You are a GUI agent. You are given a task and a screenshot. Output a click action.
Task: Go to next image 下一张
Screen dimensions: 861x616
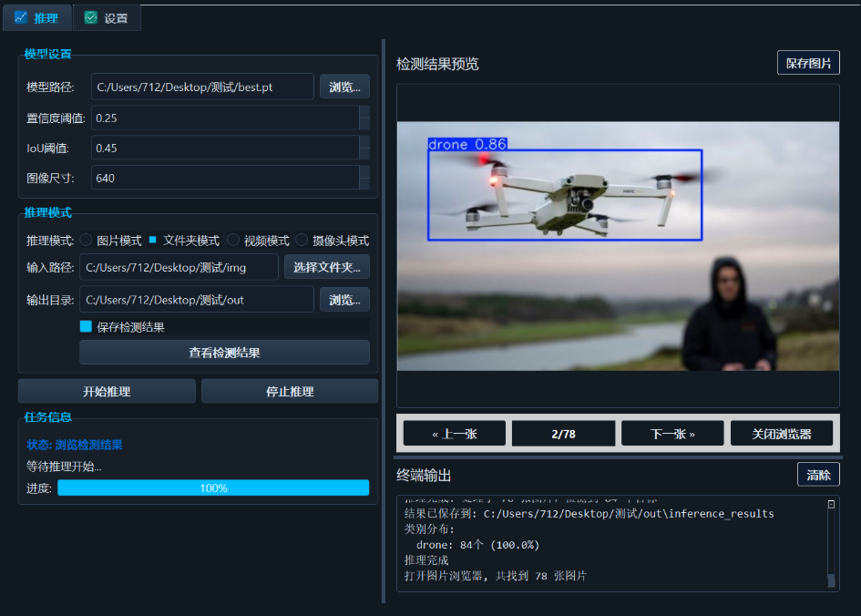click(672, 434)
